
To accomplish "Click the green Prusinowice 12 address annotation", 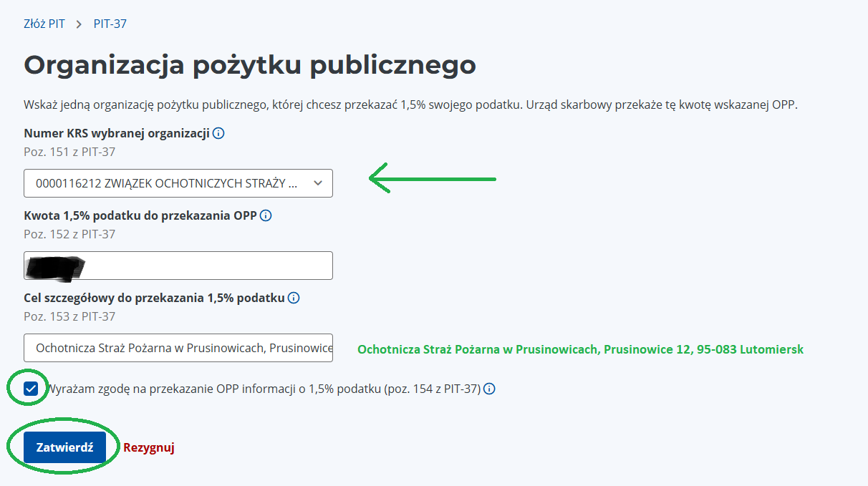I will click(580, 349).
